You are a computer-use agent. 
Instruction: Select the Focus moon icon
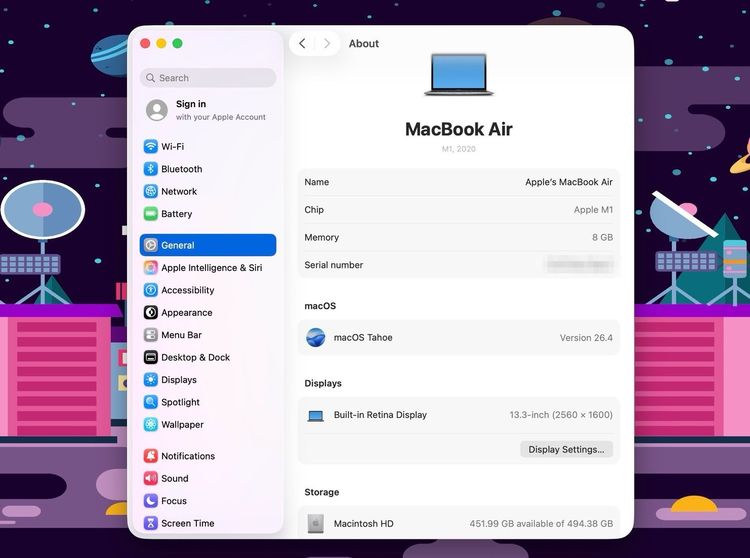151,501
